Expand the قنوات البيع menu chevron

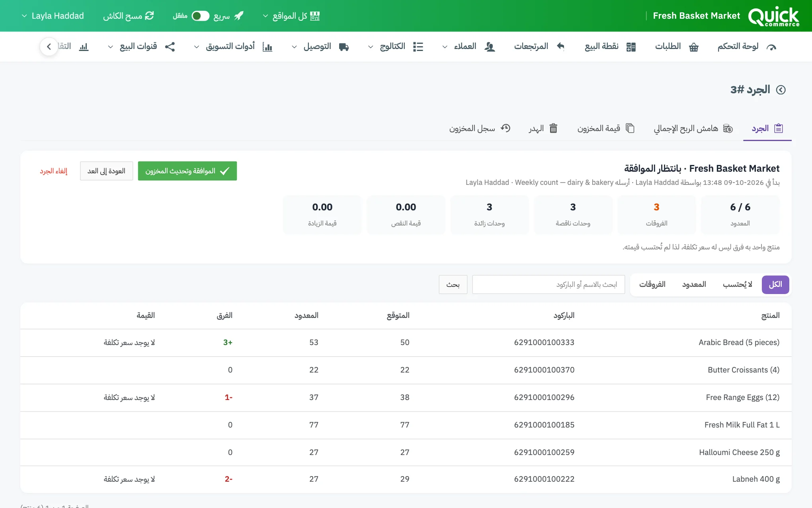pos(110,47)
